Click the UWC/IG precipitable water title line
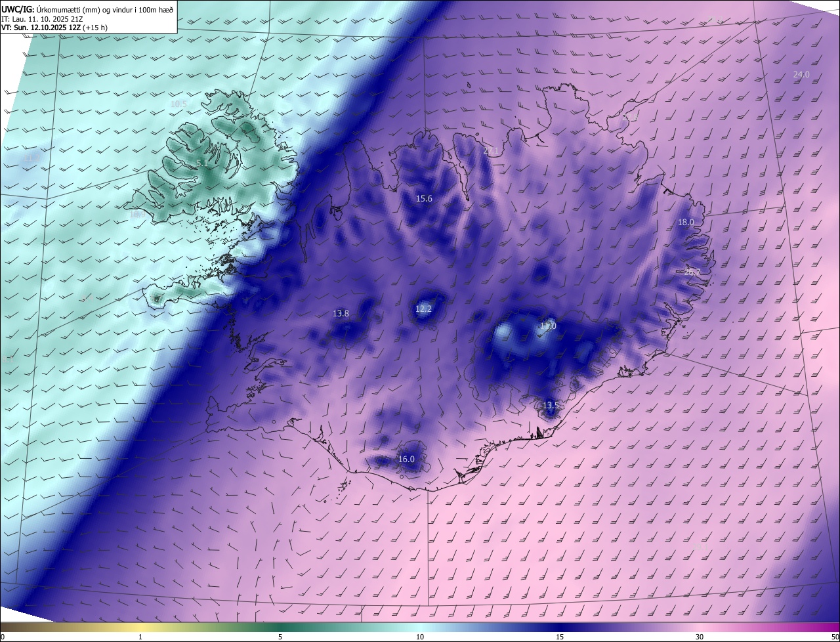Image resolution: width=840 pixels, height=642 pixels. pos(87,9)
